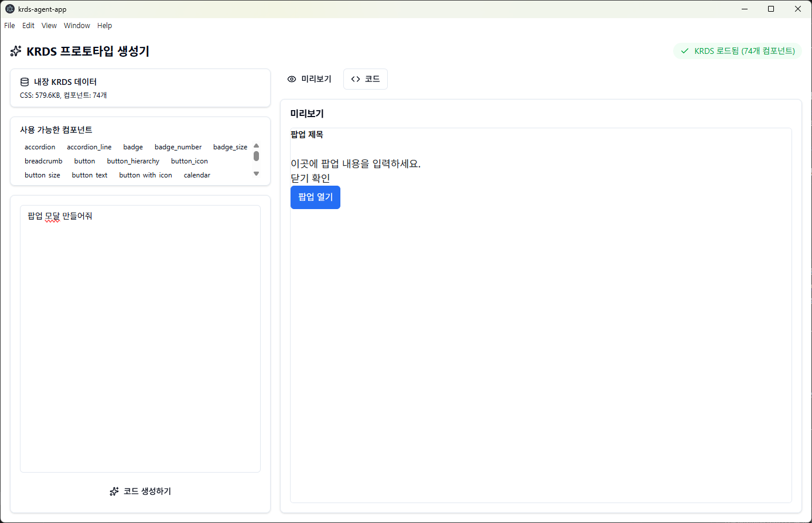Open the View menu
Image resolution: width=812 pixels, height=523 pixels.
tap(49, 26)
